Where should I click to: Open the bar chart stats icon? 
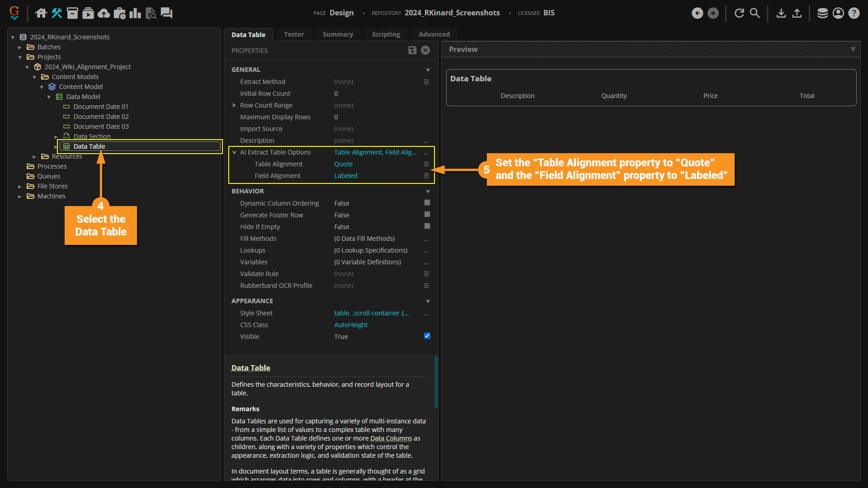135,13
